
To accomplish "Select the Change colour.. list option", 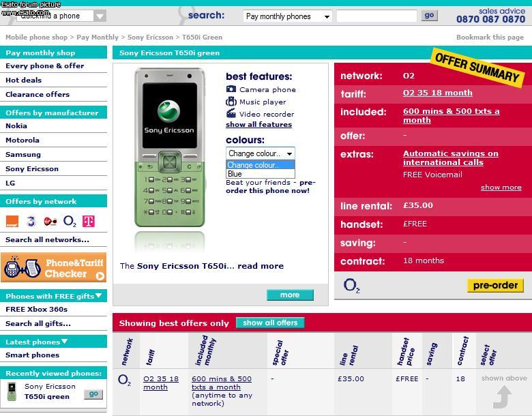I will (x=261, y=165).
